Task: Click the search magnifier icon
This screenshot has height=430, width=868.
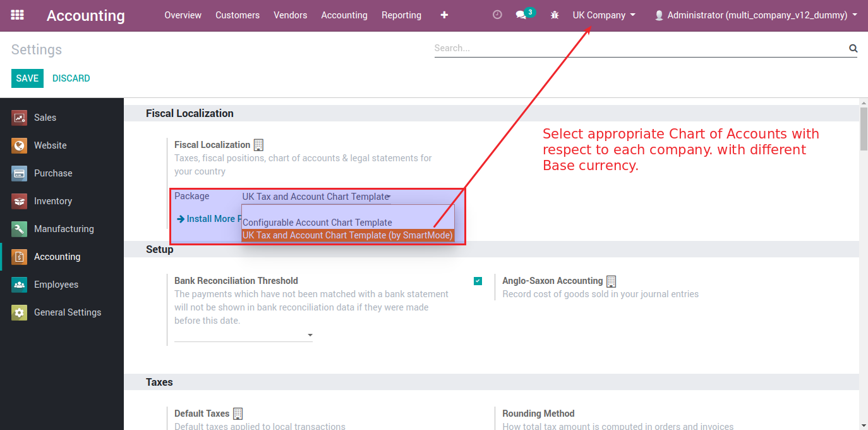Action: pos(853,48)
